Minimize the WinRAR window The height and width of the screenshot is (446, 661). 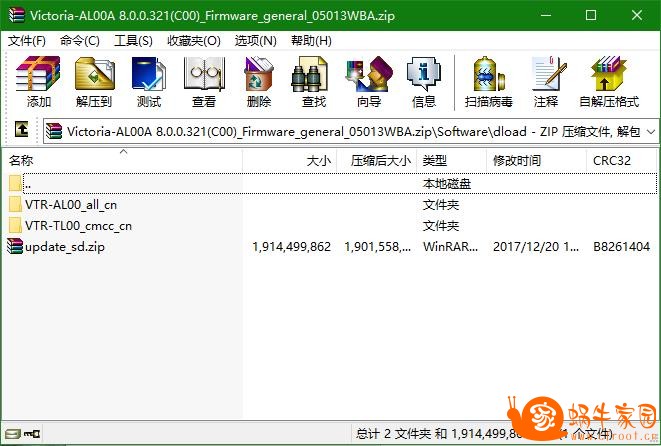coord(546,16)
